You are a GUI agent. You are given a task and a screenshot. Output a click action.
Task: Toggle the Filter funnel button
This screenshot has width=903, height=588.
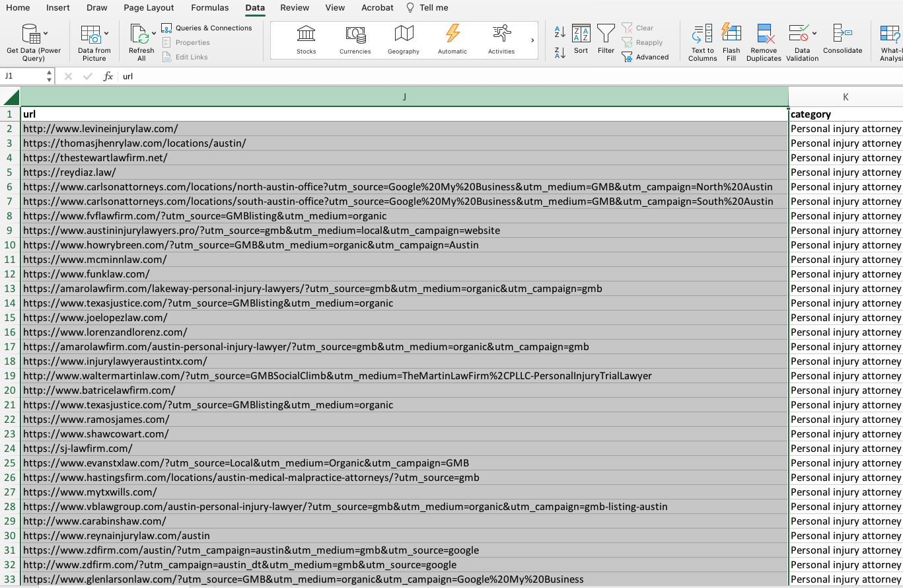click(x=606, y=34)
